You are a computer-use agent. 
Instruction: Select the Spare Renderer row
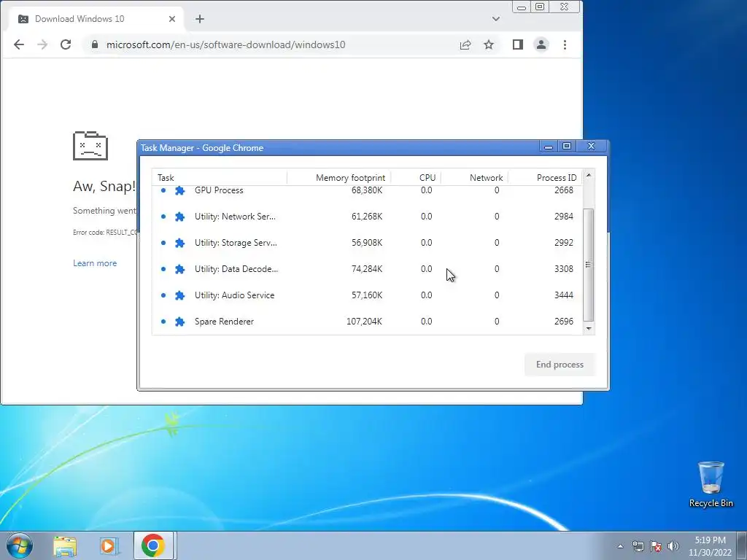pyautogui.click(x=368, y=322)
